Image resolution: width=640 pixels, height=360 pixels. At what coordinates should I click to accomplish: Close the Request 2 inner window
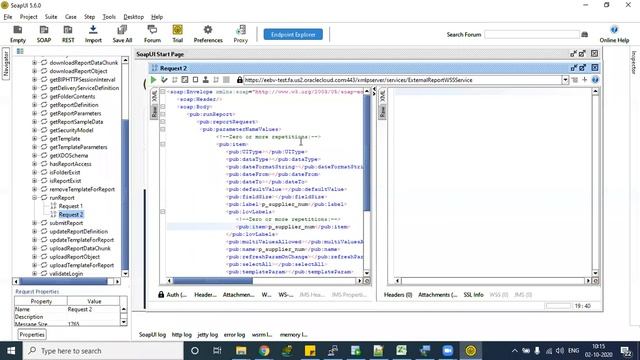[595, 68]
